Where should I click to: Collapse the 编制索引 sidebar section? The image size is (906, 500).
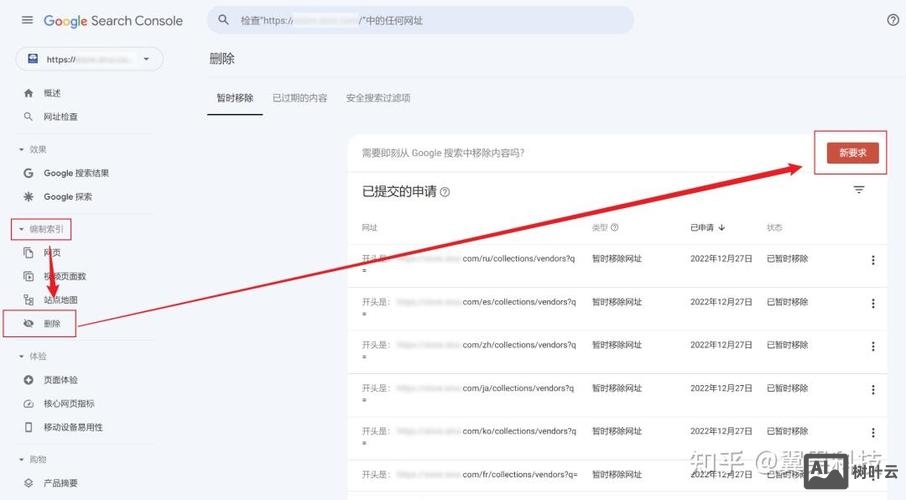point(21,229)
